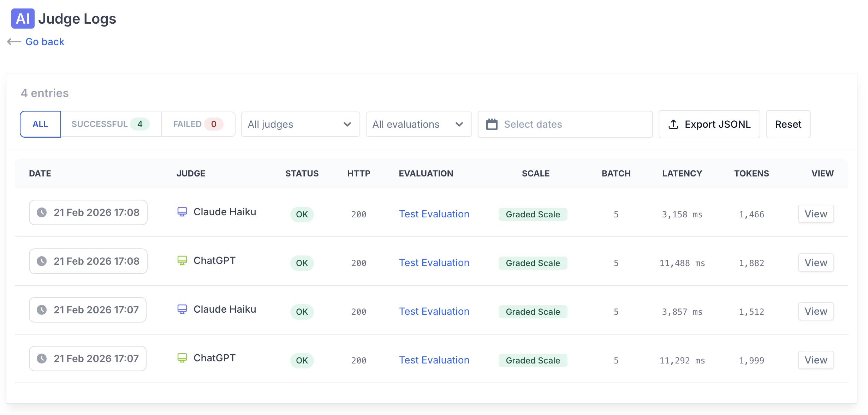Click the AI badge icon next to Judge Logs
The height and width of the screenshot is (415, 868).
coord(22,18)
